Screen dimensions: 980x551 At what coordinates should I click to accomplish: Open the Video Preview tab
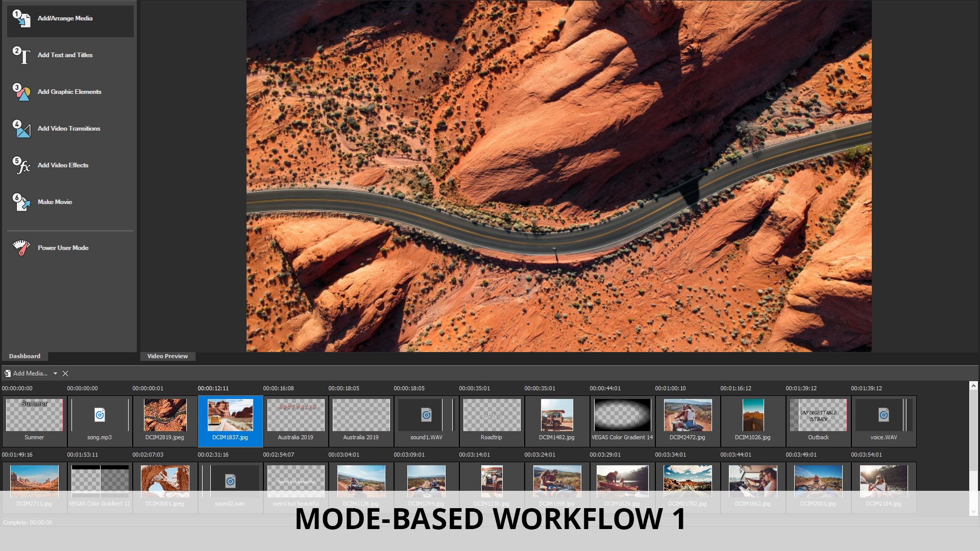click(x=167, y=356)
